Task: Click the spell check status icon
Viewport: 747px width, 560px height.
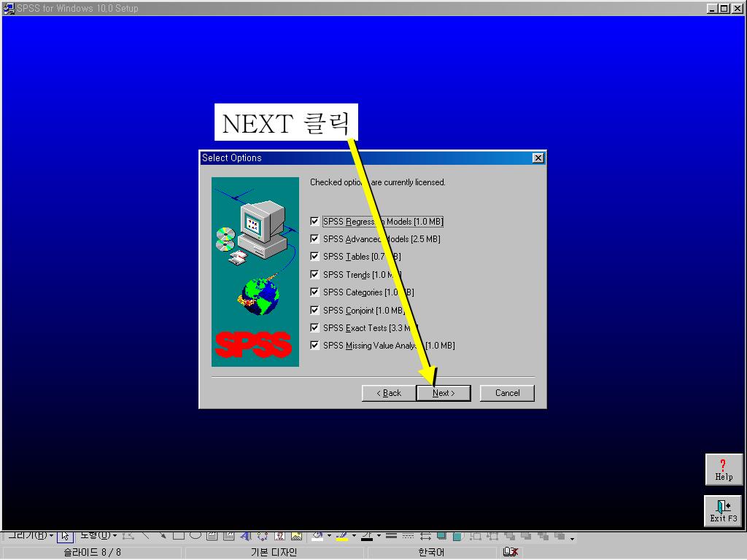Action: (510, 552)
